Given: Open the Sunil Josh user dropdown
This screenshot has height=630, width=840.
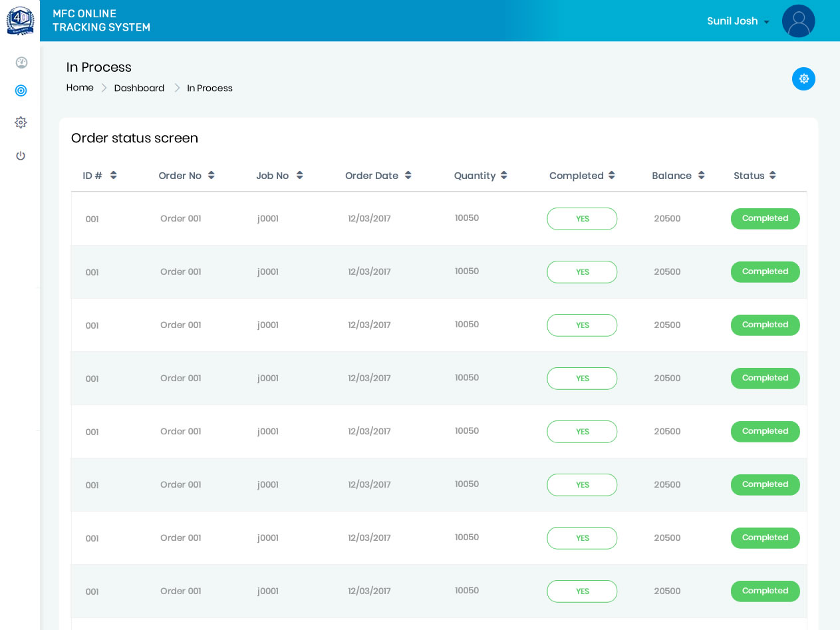Looking at the screenshot, I should [x=738, y=21].
